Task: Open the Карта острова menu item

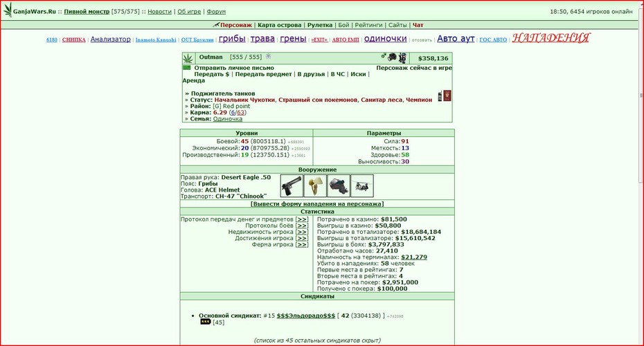Action: tap(279, 25)
